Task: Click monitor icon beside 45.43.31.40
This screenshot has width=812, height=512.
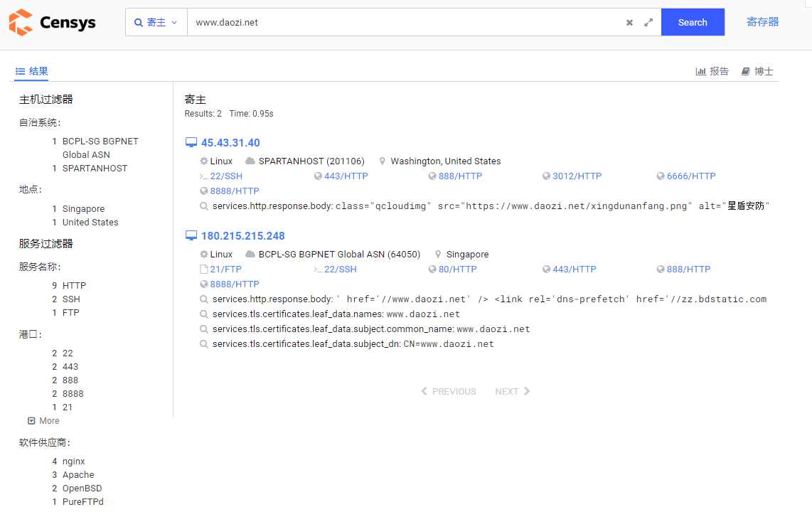Action: [x=191, y=142]
